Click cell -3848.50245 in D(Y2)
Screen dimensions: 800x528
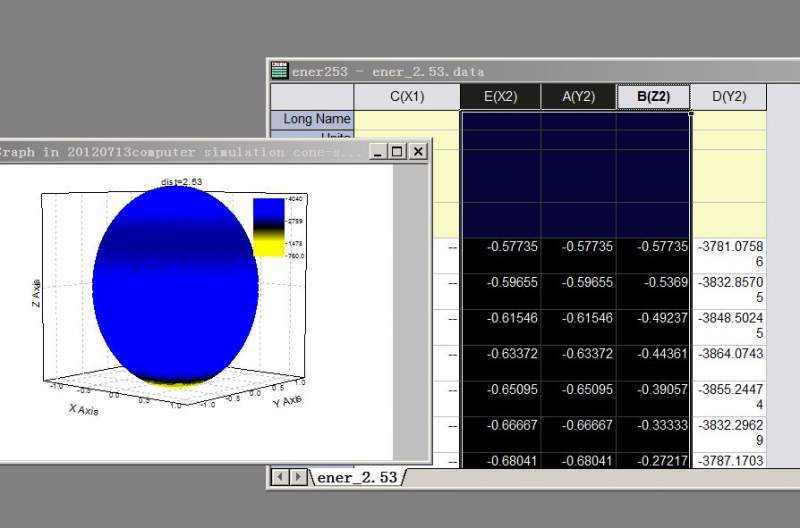(729, 327)
